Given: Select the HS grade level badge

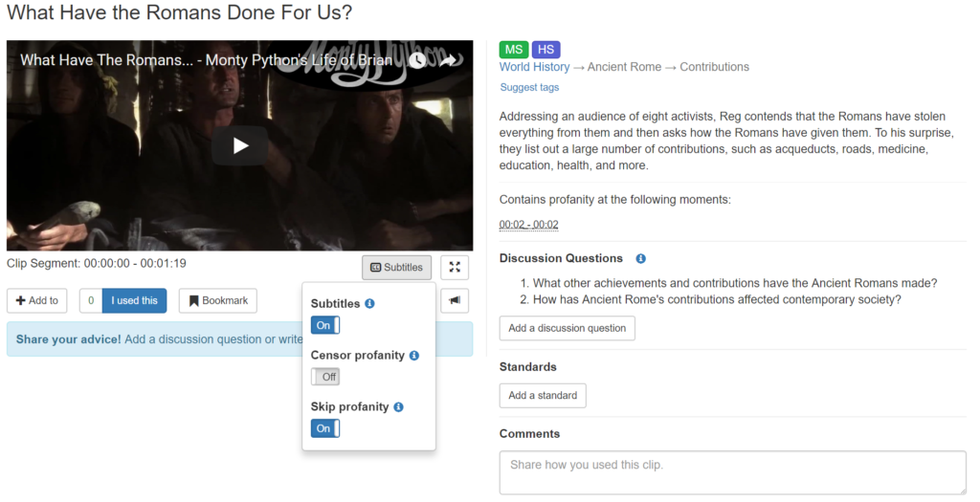Looking at the screenshot, I should tap(546, 50).
